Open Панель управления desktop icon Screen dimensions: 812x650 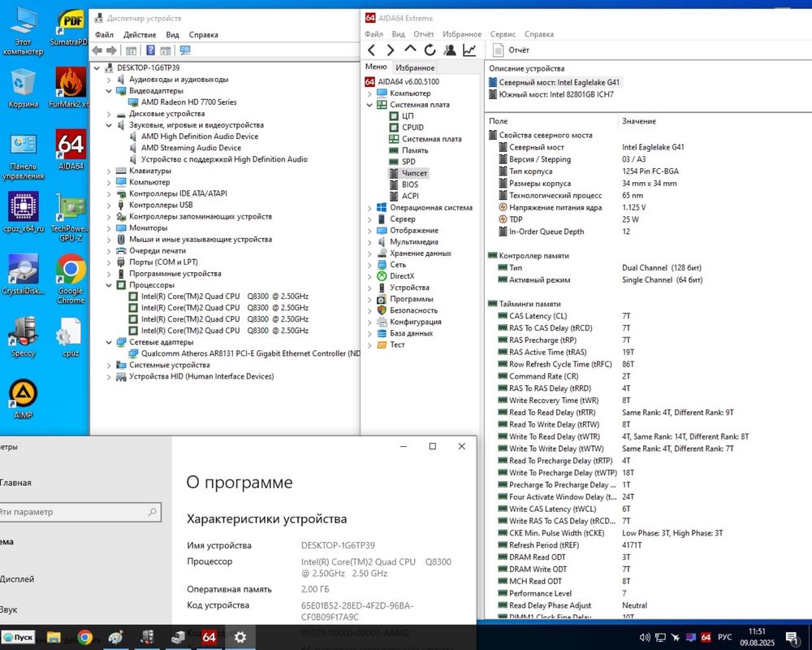(x=24, y=157)
